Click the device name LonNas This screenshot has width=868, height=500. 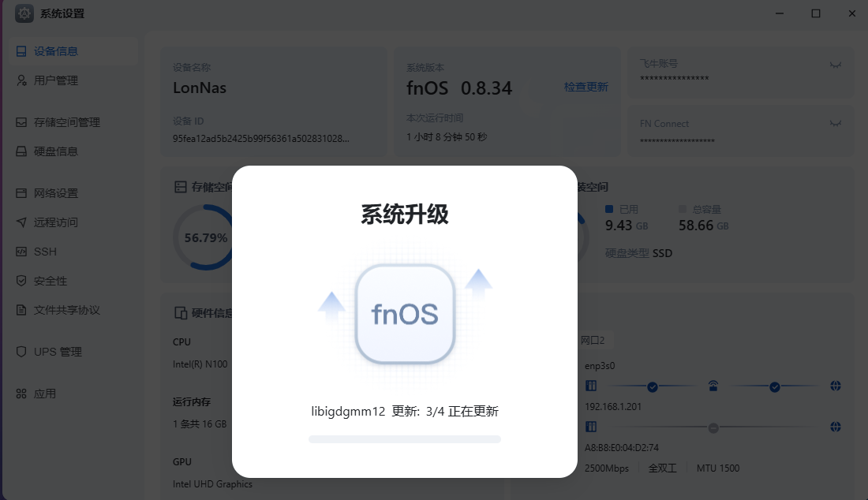200,88
